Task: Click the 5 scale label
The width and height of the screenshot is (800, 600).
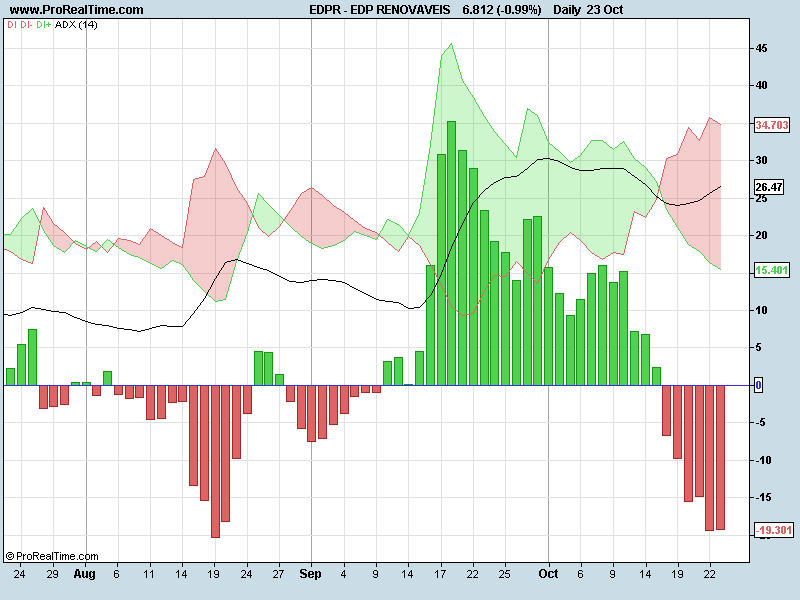Action: [759, 347]
